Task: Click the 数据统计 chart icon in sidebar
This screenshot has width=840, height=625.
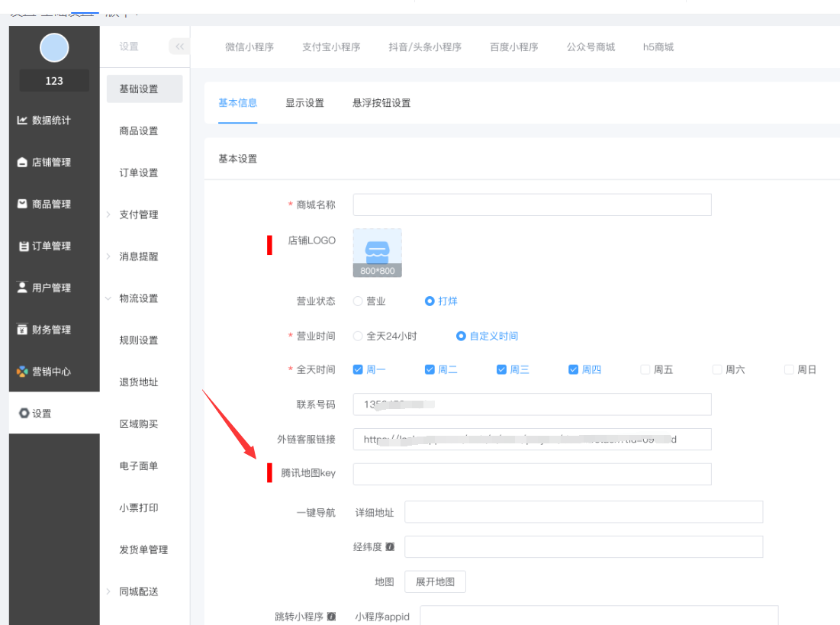Action: [23, 121]
